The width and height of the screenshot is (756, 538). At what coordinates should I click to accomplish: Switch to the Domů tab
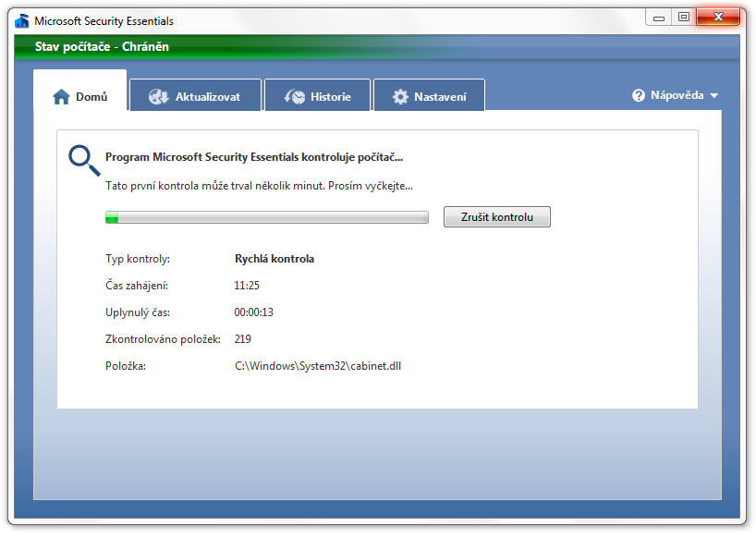point(80,91)
